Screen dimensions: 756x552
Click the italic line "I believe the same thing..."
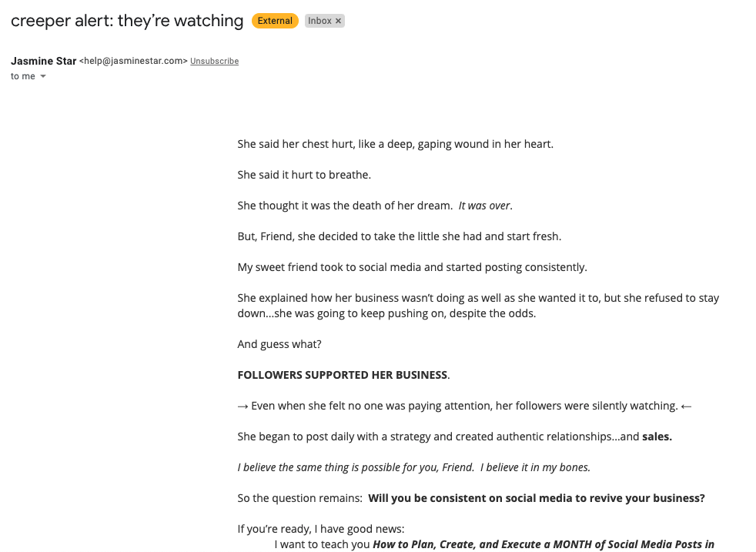coord(413,467)
